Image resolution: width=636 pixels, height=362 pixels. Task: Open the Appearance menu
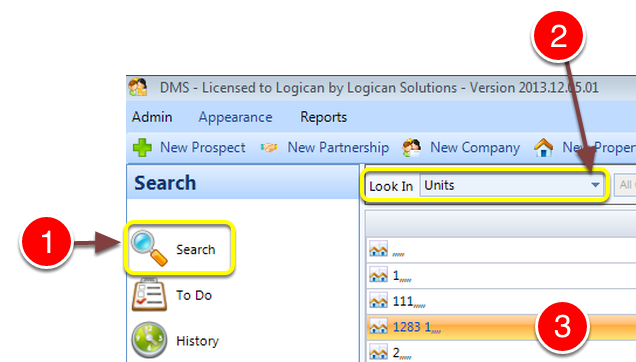point(235,117)
